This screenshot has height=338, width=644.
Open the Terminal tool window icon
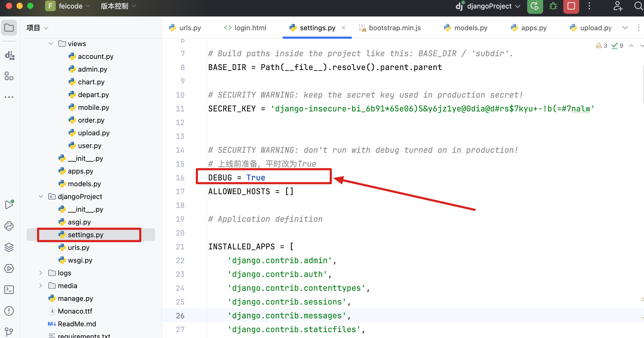[x=9, y=290]
